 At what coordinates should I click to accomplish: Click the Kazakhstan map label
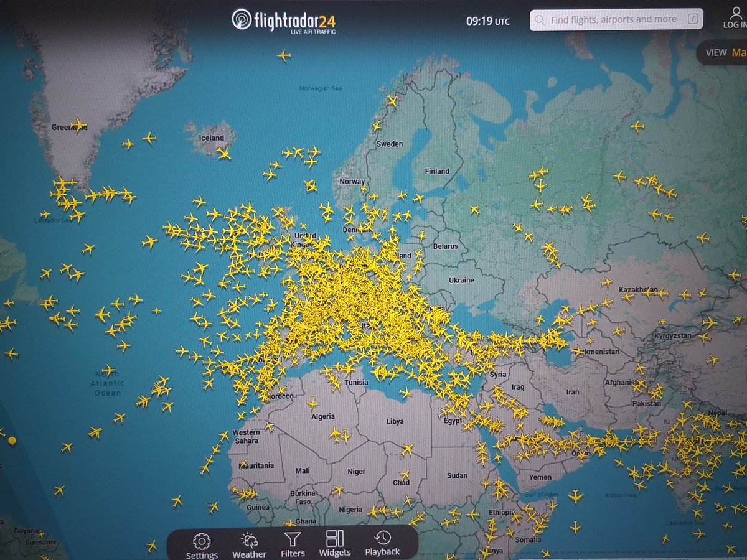(x=638, y=290)
